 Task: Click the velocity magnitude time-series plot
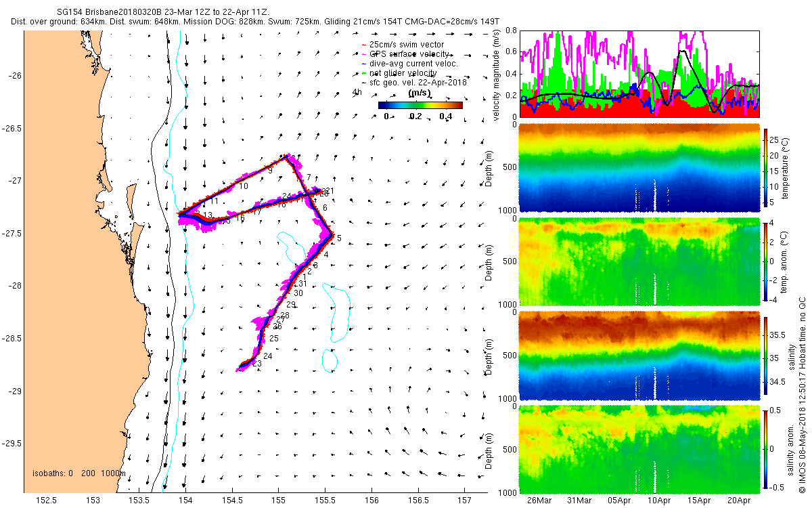(639, 73)
